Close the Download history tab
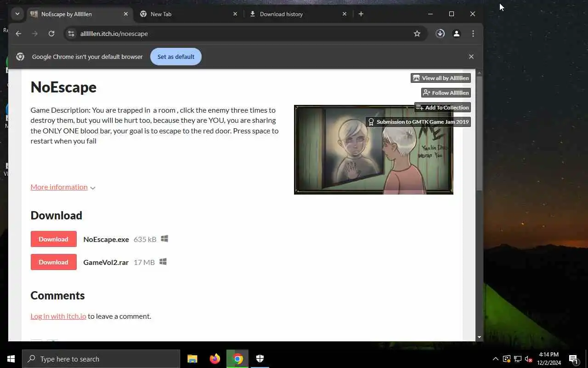 click(x=345, y=14)
